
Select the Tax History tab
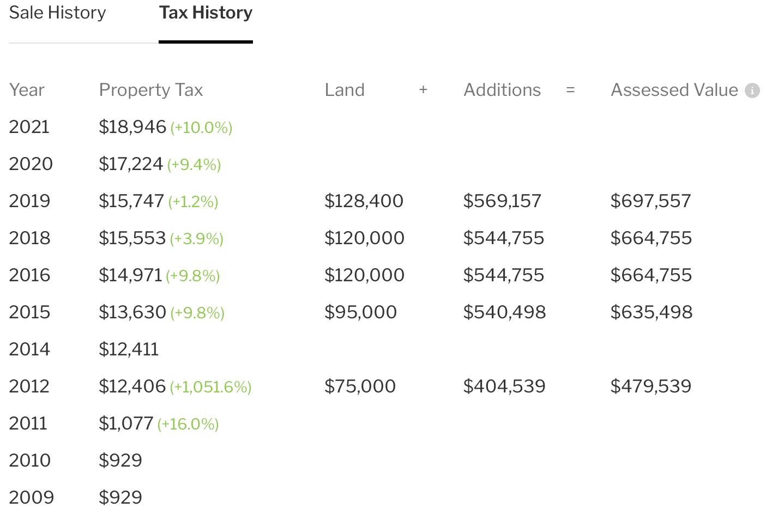tap(206, 13)
